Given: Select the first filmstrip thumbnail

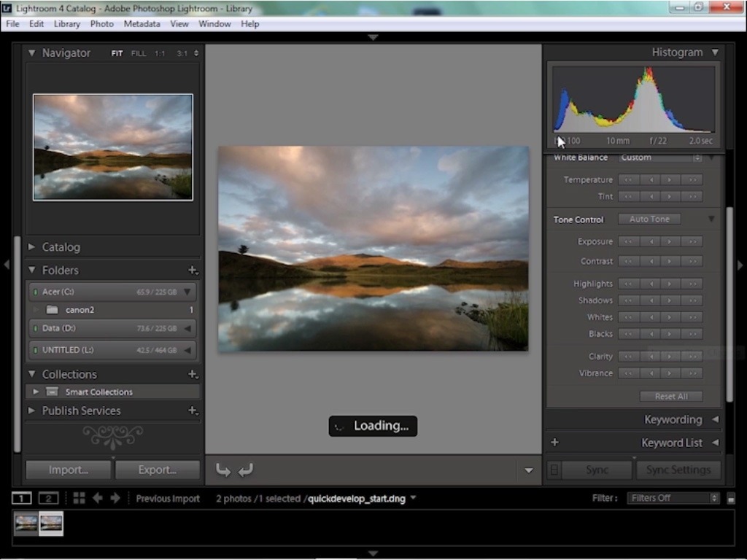Looking at the screenshot, I should tap(26, 524).
